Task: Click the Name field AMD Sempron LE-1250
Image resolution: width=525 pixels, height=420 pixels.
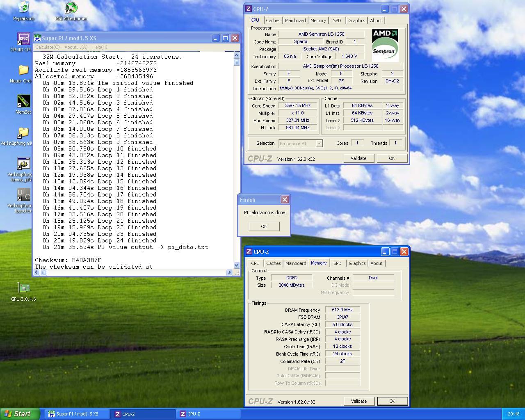Action: 321,34
